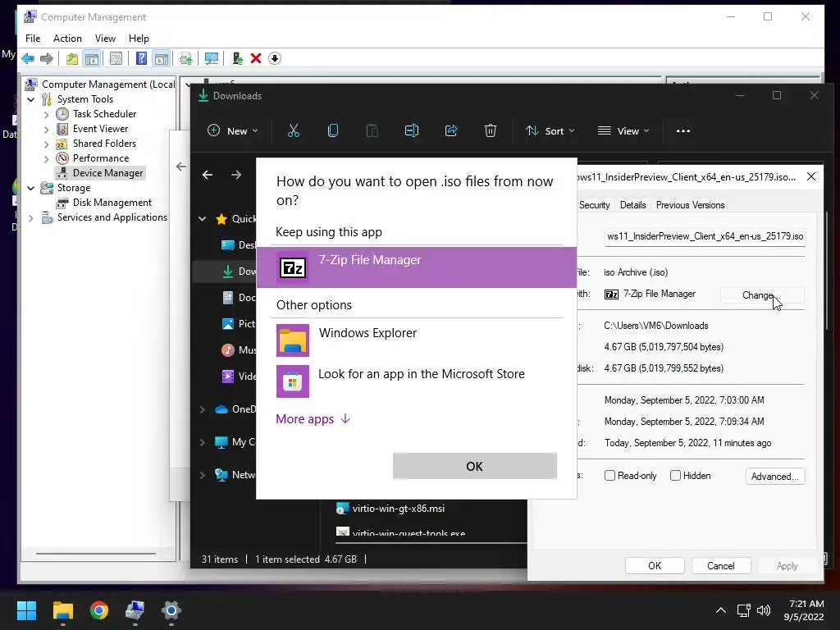Open the See more three-dots menu

[683, 130]
